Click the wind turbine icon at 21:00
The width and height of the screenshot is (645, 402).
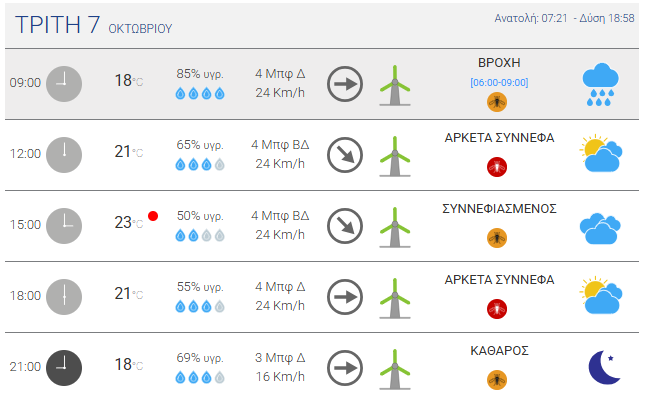tap(395, 368)
